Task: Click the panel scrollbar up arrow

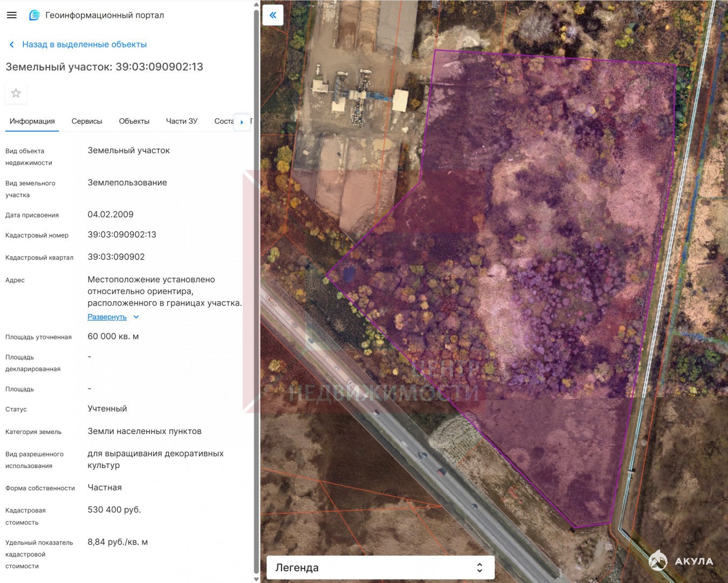Action: coord(256,4)
